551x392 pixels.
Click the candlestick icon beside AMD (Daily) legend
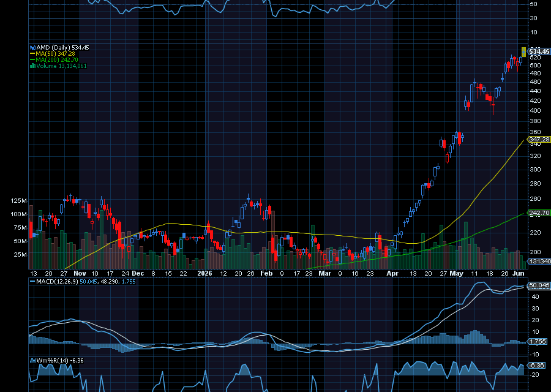pos(32,47)
